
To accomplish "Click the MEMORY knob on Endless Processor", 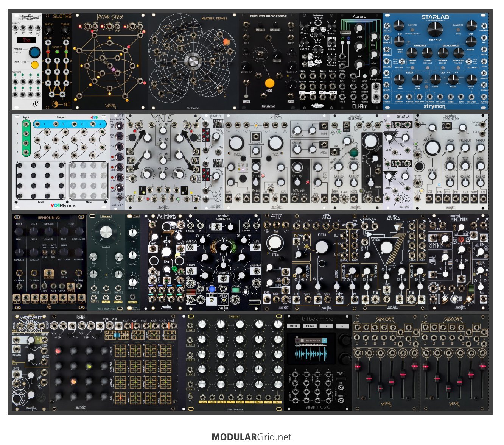I will click(x=277, y=55).
